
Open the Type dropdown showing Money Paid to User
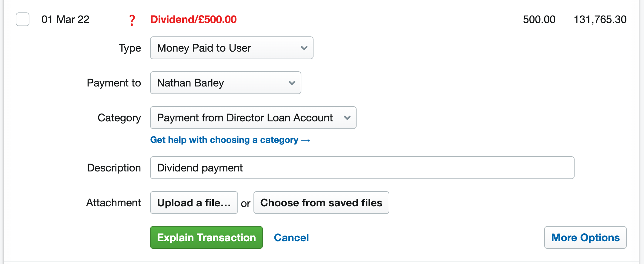coord(231,48)
